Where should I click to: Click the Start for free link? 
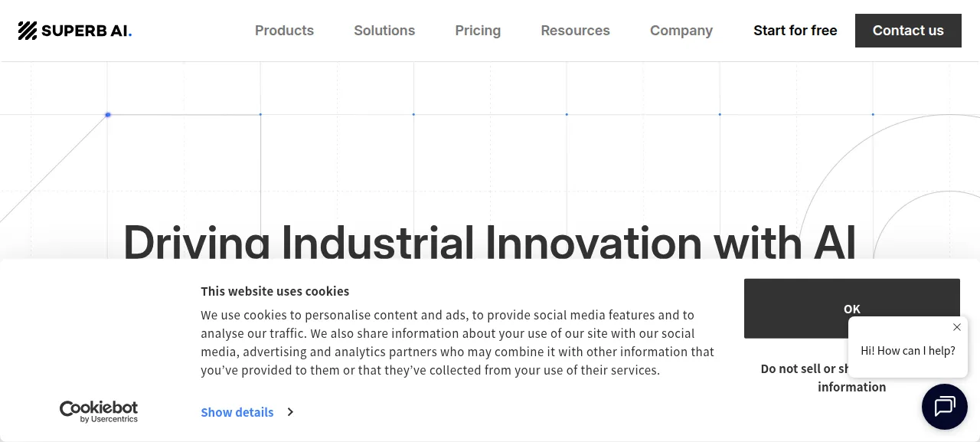tap(795, 31)
